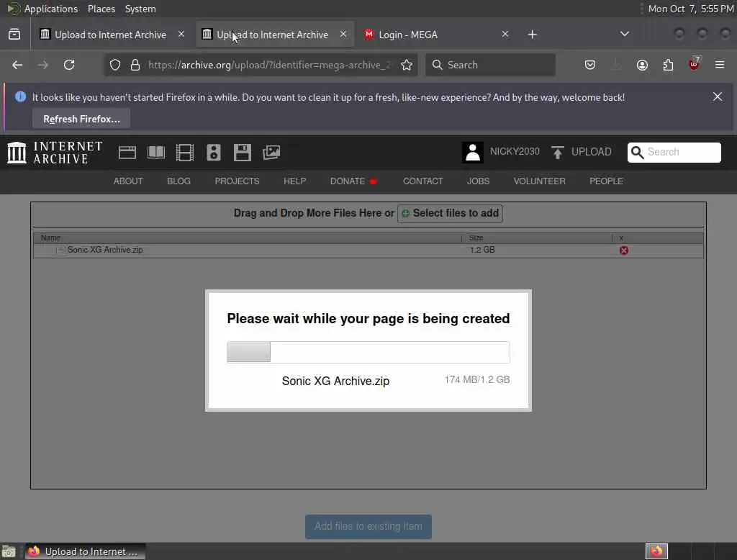This screenshot has width=737, height=560.
Task: Open the Images icon in navigation
Action: (271, 153)
